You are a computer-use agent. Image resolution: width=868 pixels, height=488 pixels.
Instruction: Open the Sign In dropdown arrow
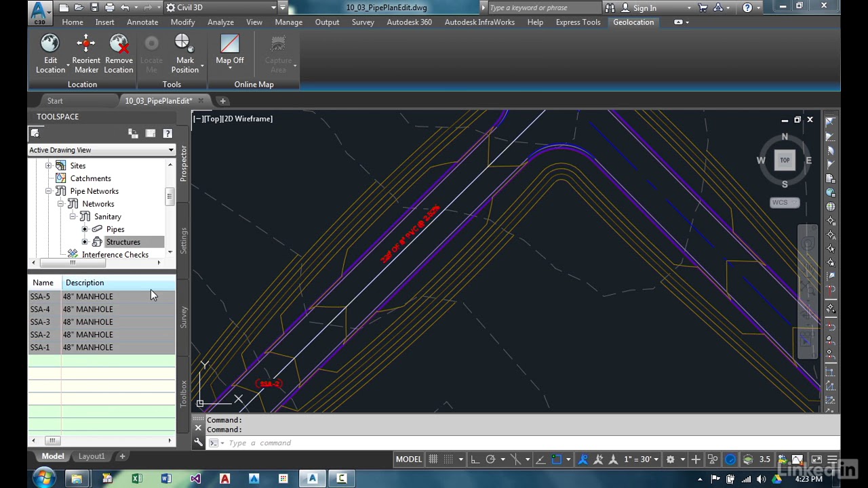click(x=689, y=8)
